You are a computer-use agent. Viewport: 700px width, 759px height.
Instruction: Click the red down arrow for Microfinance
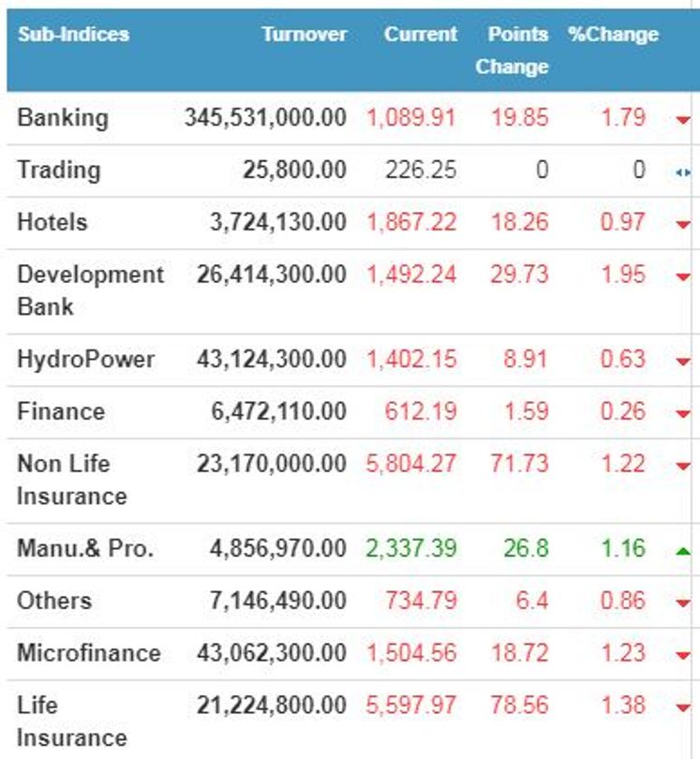682,656
